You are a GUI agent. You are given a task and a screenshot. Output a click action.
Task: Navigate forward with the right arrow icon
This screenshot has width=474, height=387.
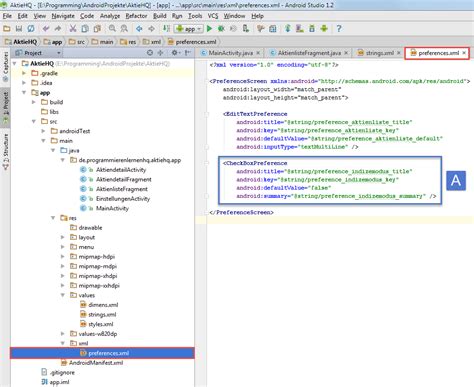coord(151,29)
